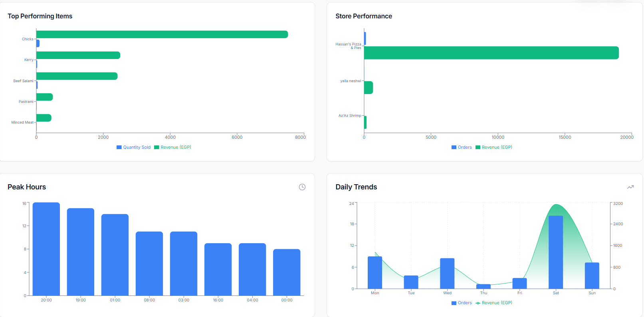Click the Monday orders bar
This screenshot has height=317, width=644.
375,272
